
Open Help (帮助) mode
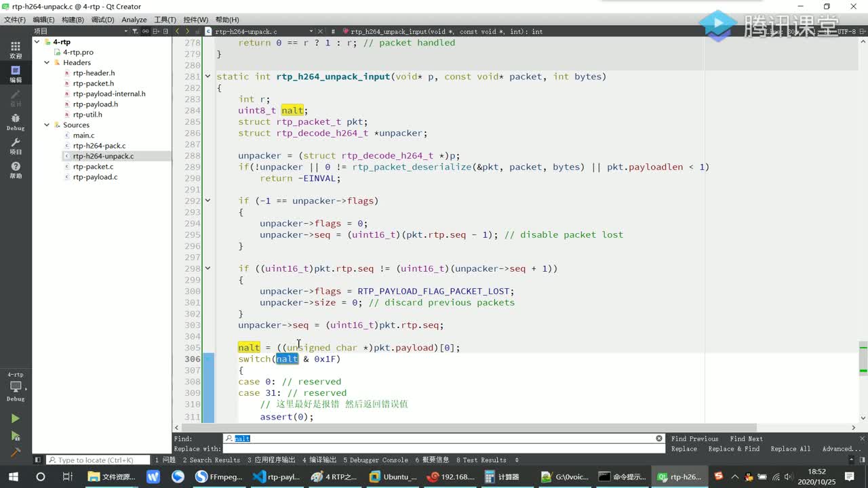(15, 169)
